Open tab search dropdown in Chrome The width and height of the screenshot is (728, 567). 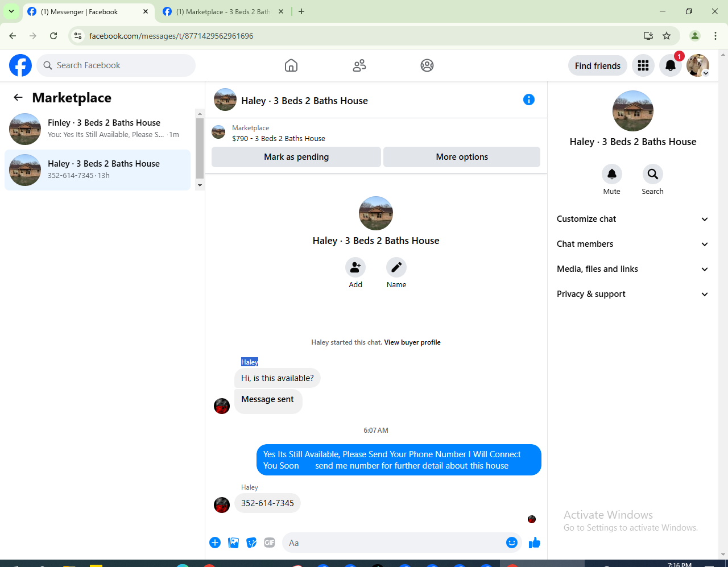(11, 11)
